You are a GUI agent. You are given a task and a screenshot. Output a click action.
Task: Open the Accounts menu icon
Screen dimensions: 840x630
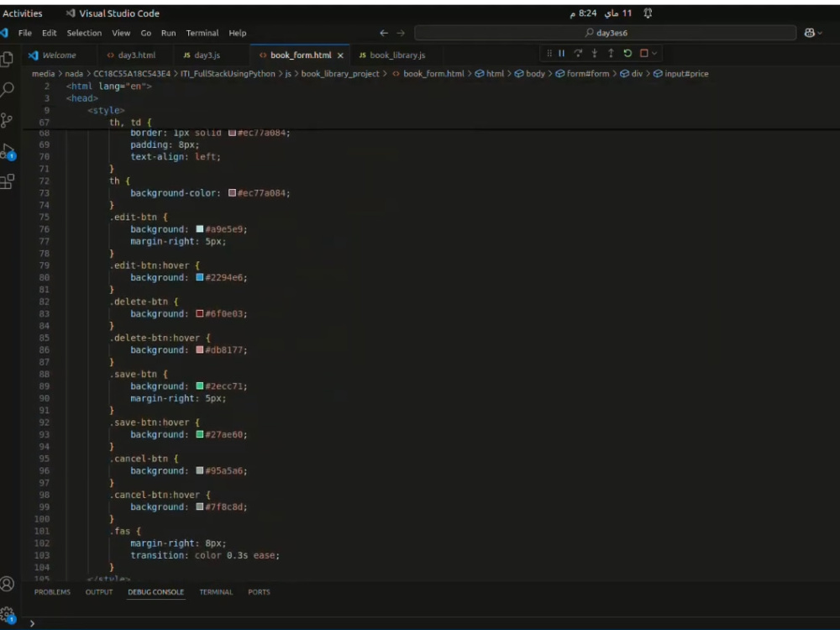tap(7, 584)
